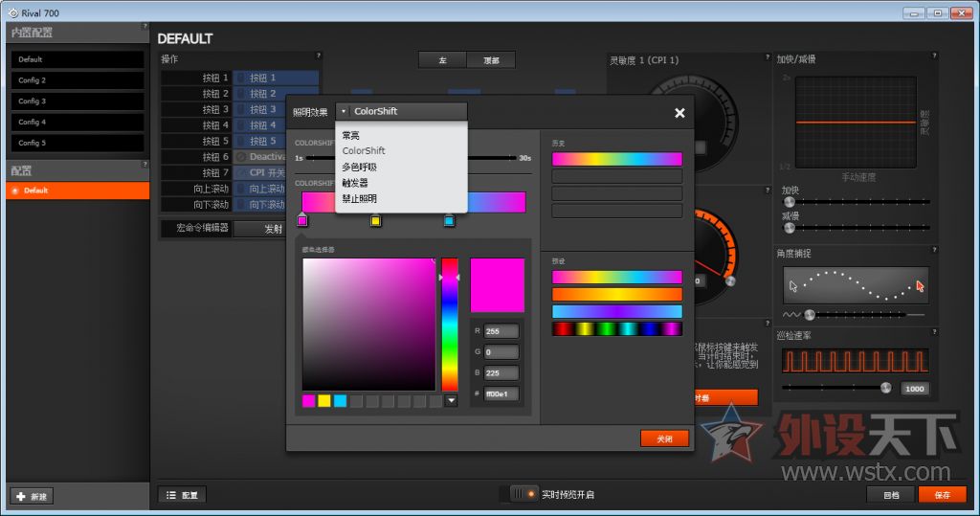Click the 新建 plus button
This screenshot has height=516, width=980.
coord(32,496)
